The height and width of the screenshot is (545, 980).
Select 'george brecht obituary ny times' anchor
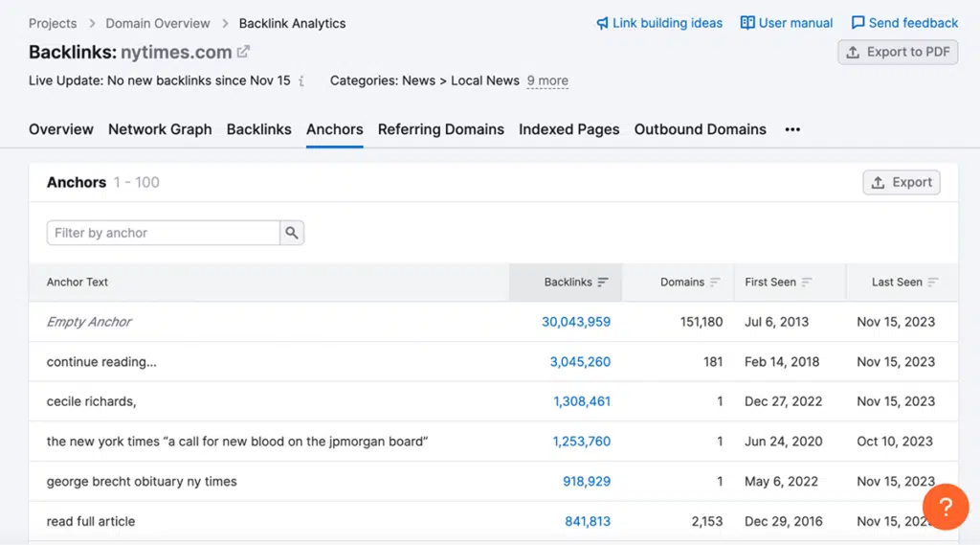click(x=142, y=481)
